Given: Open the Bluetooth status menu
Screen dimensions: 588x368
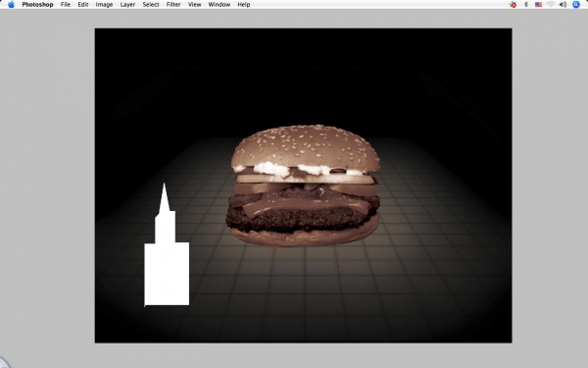Looking at the screenshot, I should click(525, 5).
